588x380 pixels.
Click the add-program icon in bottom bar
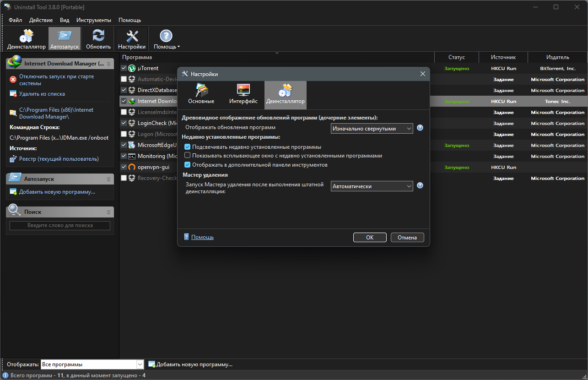pos(152,364)
